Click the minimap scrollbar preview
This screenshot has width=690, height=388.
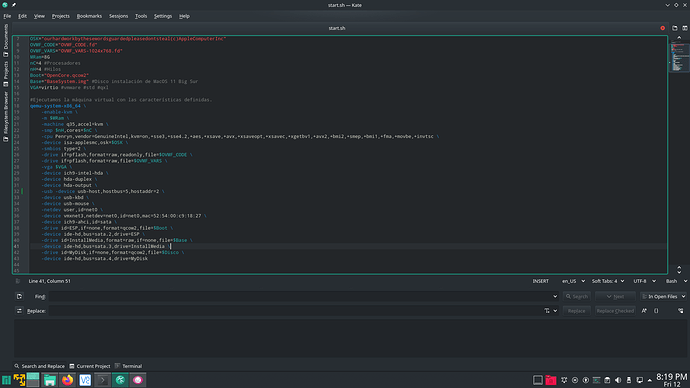pos(678,57)
